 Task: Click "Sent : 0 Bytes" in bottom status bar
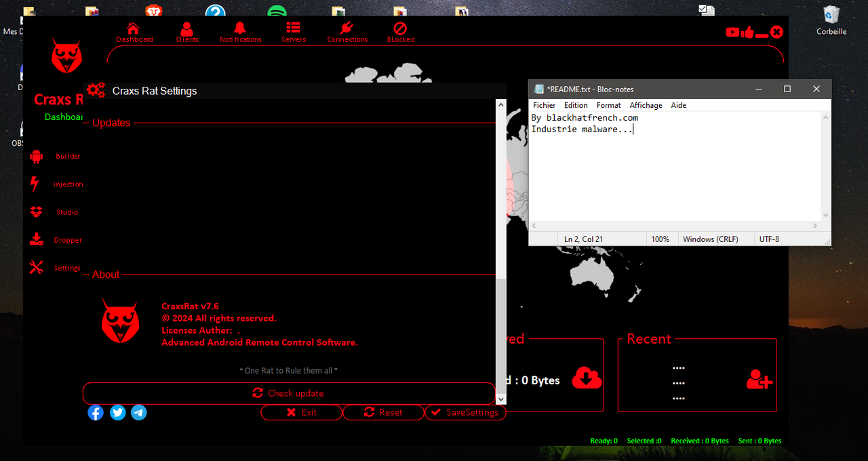(x=759, y=441)
